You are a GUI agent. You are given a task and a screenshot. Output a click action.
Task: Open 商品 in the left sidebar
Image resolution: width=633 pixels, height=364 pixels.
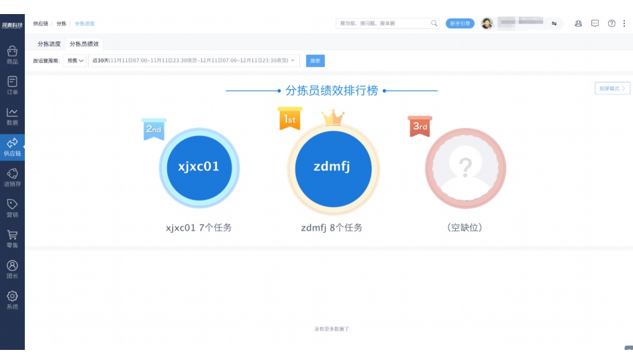[x=12, y=54]
